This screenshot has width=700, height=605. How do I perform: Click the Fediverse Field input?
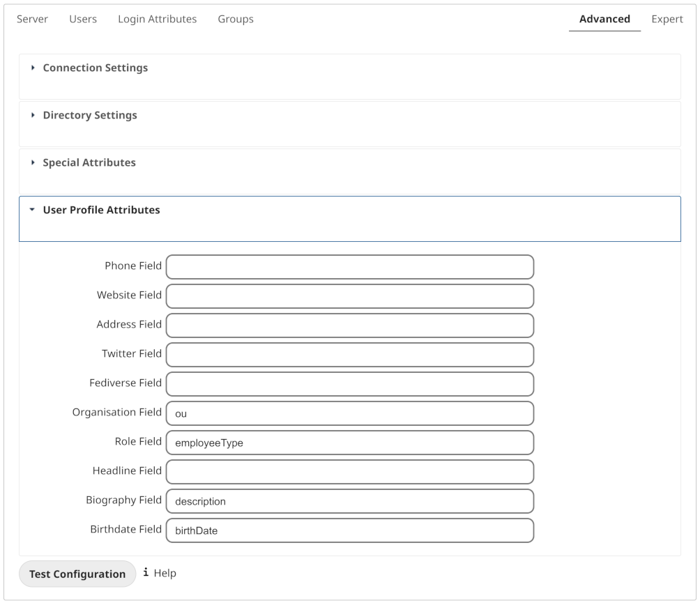coord(349,384)
